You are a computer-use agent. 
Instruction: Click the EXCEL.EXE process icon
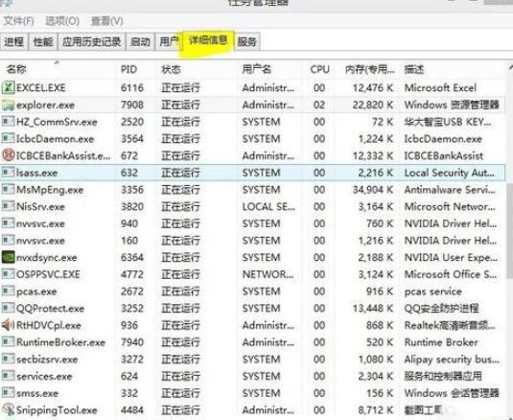pos(9,87)
